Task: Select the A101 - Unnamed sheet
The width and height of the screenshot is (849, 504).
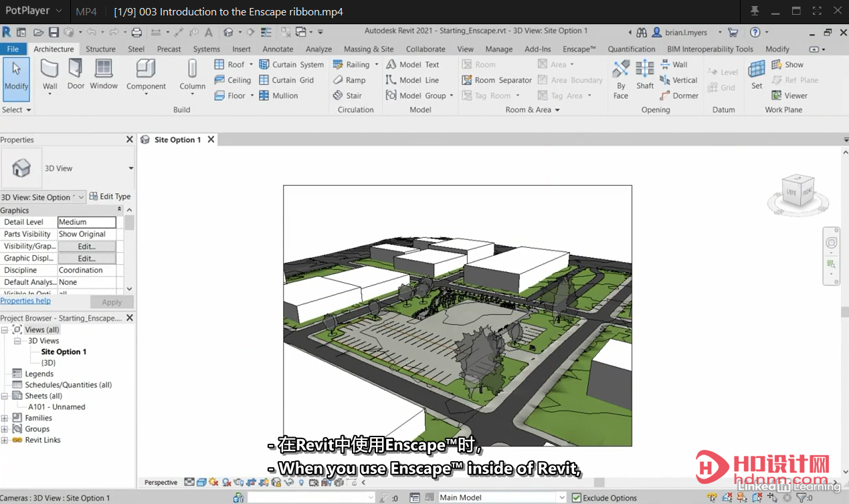Action: point(56,406)
